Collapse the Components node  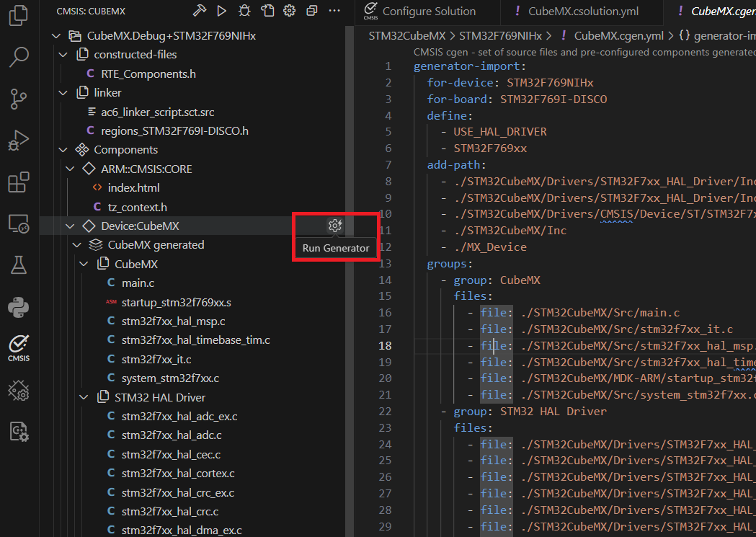[63, 150]
